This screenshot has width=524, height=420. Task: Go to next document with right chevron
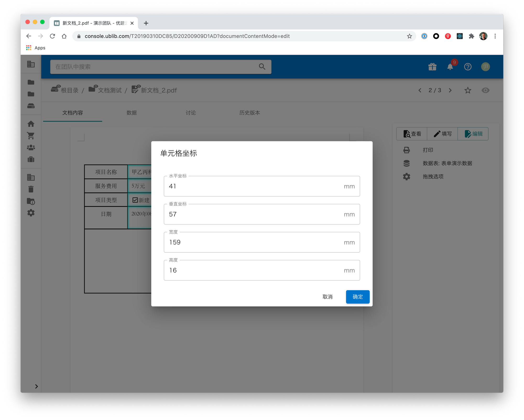tap(450, 90)
